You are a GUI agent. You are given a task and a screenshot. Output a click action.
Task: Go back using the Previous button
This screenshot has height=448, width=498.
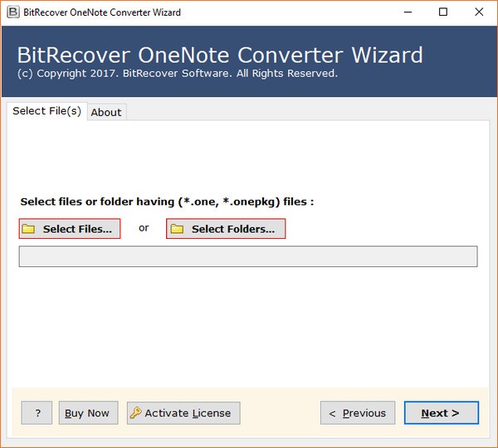[x=358, y=413]
